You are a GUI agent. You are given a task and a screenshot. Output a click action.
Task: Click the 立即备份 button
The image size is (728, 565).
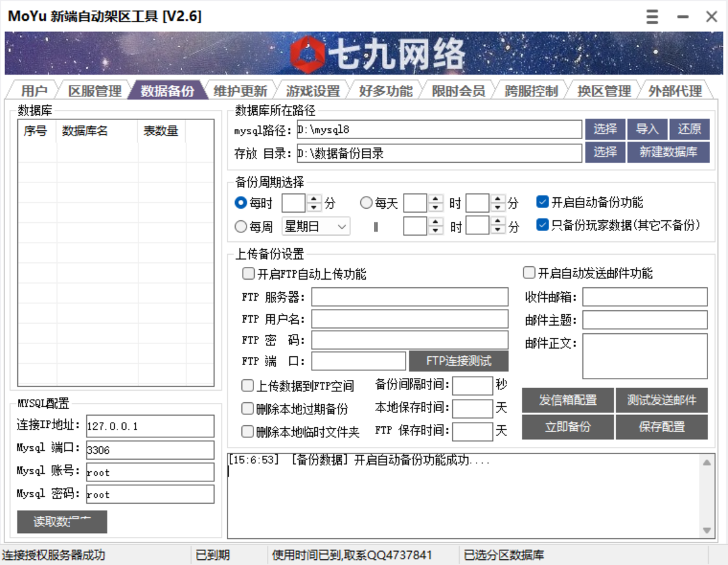567,427
